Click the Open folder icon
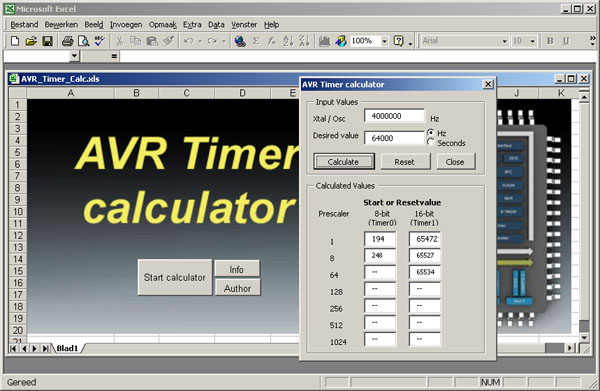The height and width of the screenshot is (391, 600). pos(31,41)
